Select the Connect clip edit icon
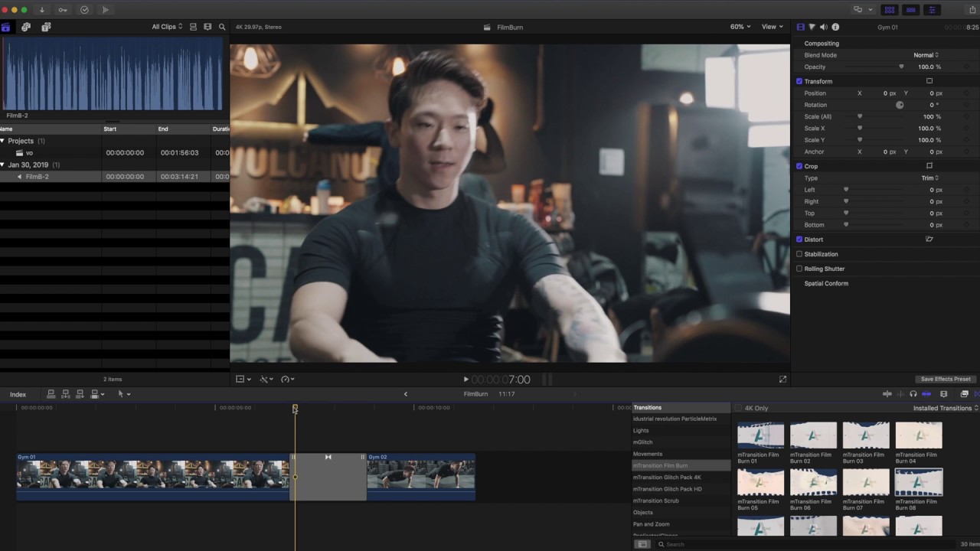 click(x=51, y=393)
